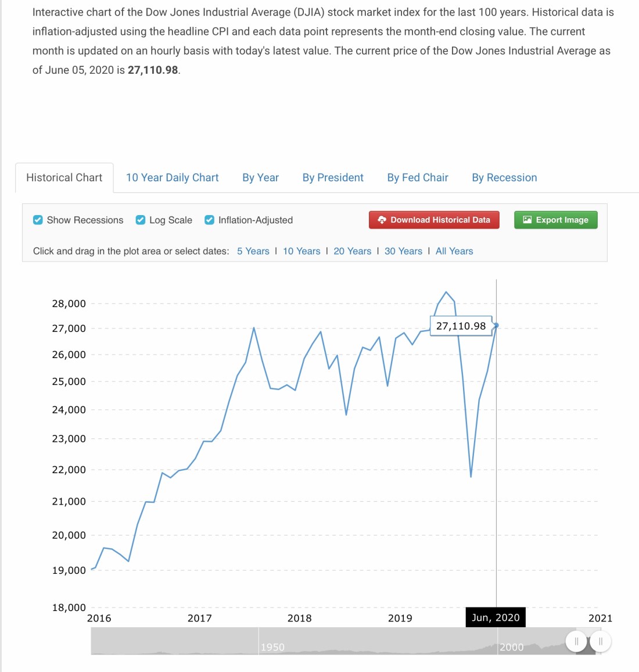This screenshot has height=672, width=639.
Task: Choose the 10 Years date range
Action: 301,251
